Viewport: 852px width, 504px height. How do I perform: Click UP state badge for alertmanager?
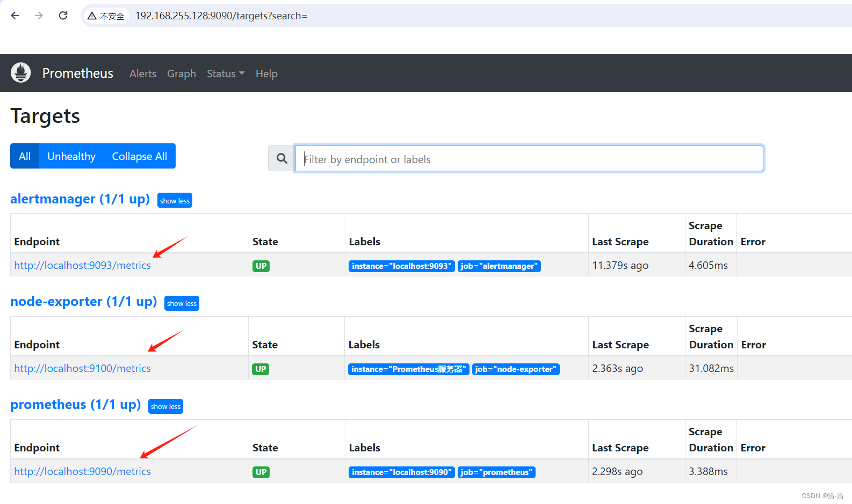pos(261,266)
